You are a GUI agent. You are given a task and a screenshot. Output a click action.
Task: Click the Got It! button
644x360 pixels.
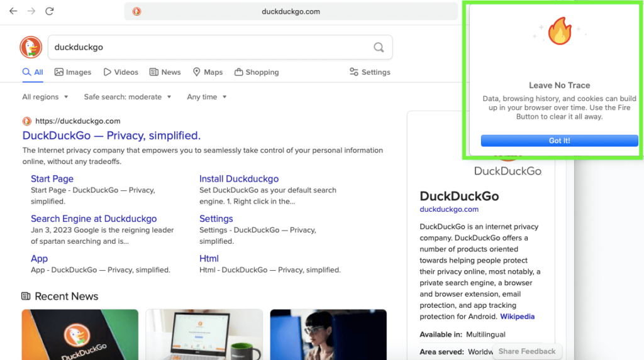(x=559, y=140)
